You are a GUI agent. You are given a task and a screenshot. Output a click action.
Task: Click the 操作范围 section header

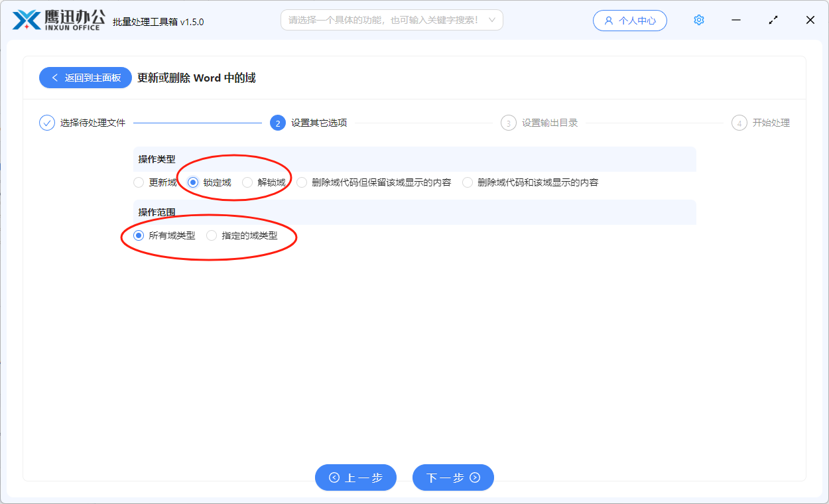point(414,212)
